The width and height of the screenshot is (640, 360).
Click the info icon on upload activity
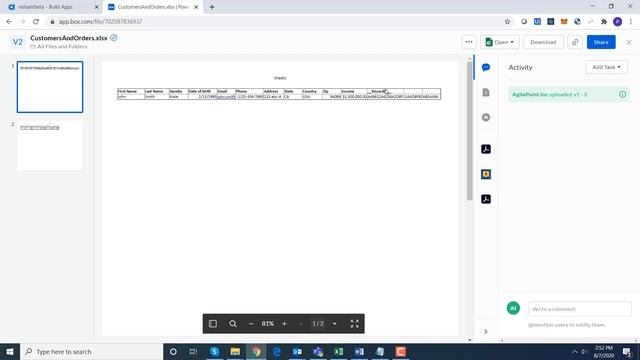[x=622, y=94]
